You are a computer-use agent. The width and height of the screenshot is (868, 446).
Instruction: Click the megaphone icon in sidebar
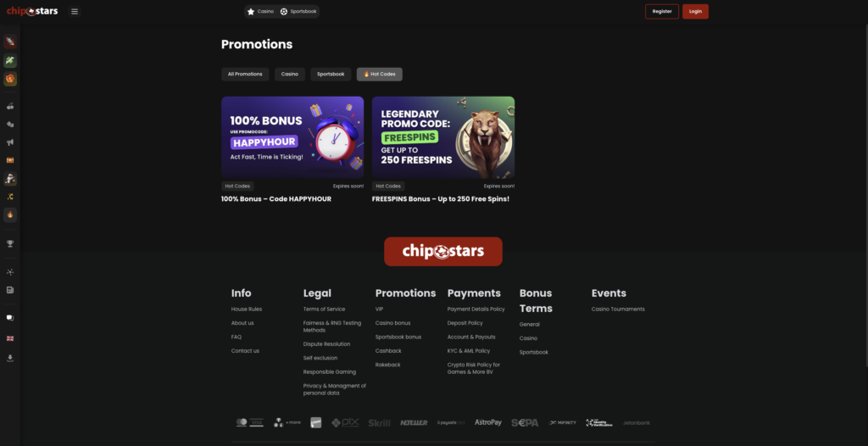pyautogui.click(x=10, y=142)
